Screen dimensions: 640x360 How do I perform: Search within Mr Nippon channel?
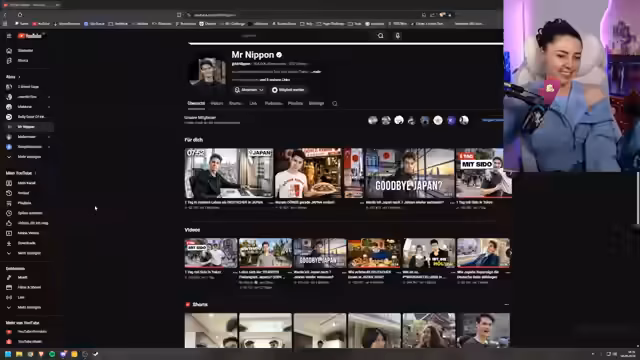point(335,104)
